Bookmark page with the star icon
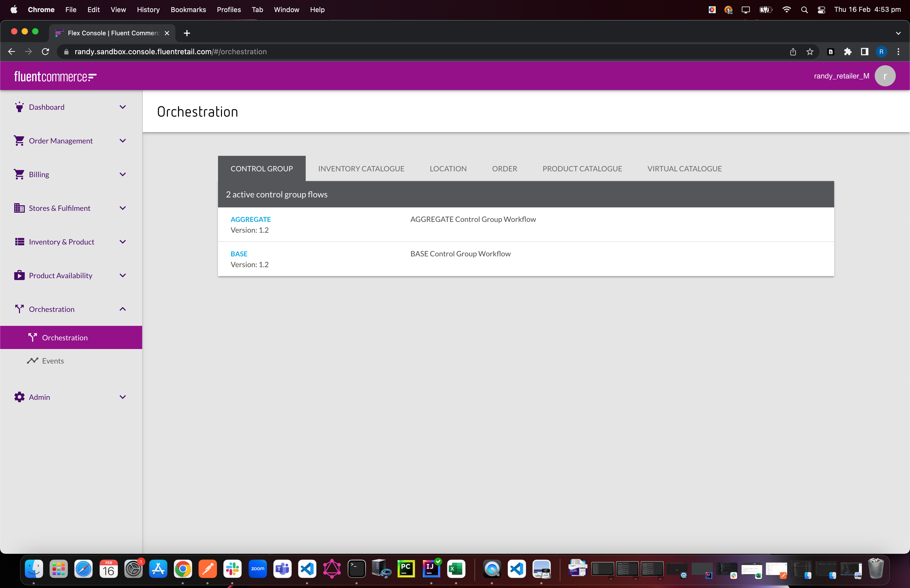910x588 pixels. [x=810, y=52]
